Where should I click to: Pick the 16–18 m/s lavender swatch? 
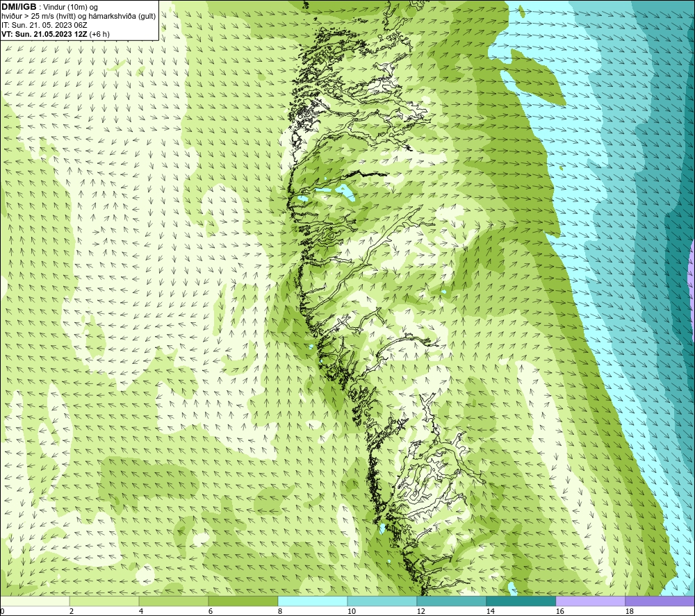click(x=590, y=601)
